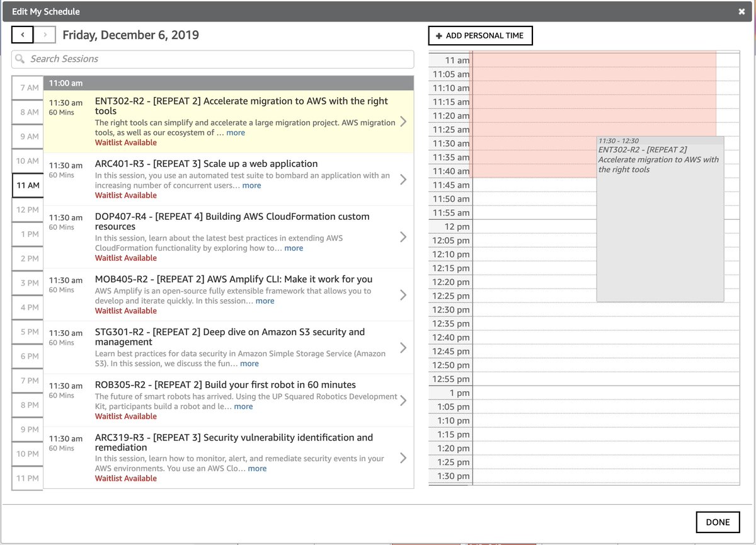
Task: Select the 12 PM time tab
Action: (x=28, y=210)
